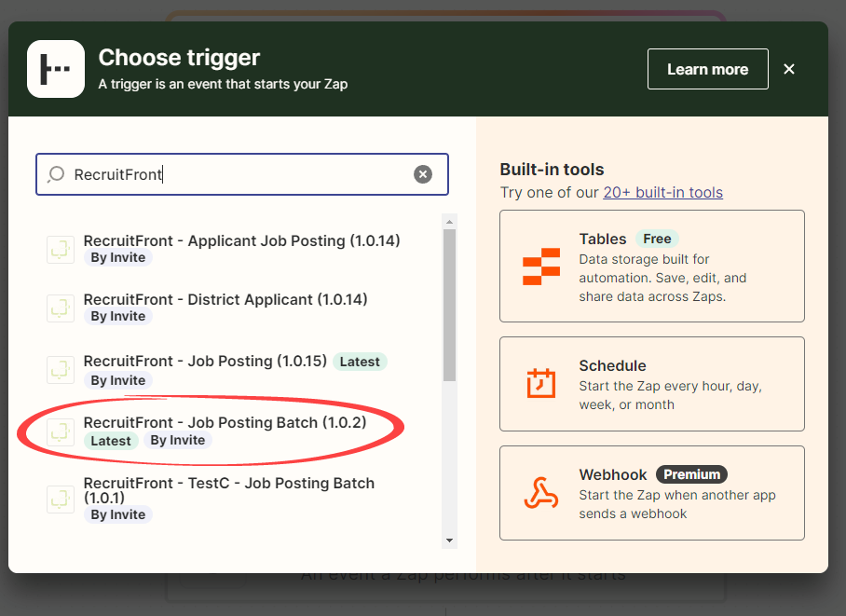This screenshot has width=846, height=616.
Task: Click the search magnifier icon
Action: tap(56, 174)
